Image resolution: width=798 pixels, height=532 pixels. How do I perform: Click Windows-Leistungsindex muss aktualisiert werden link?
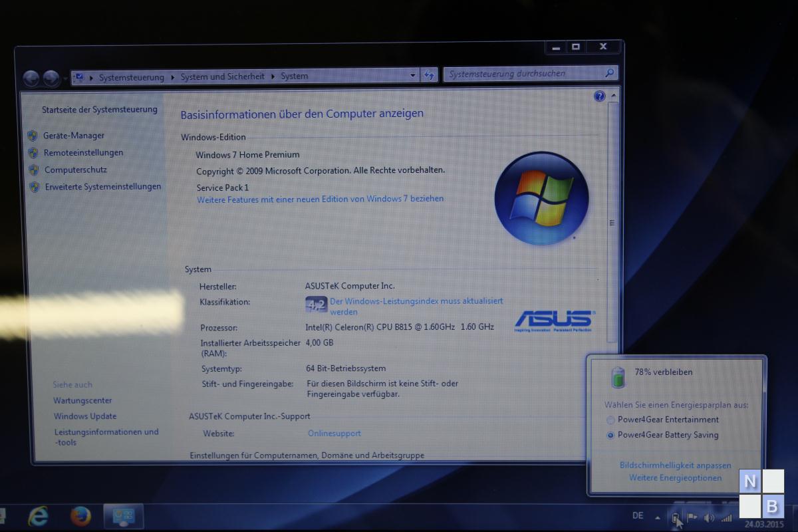pyautogui.click(x=416, y=307)
